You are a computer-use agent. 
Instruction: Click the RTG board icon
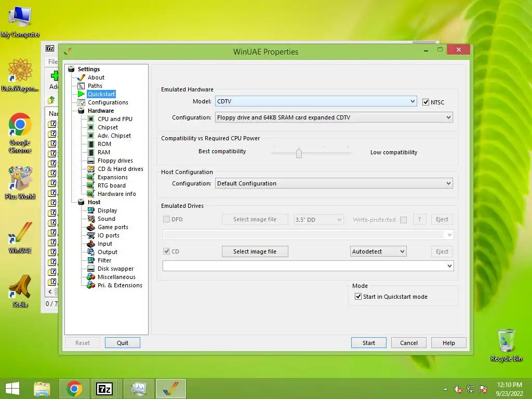91,185
